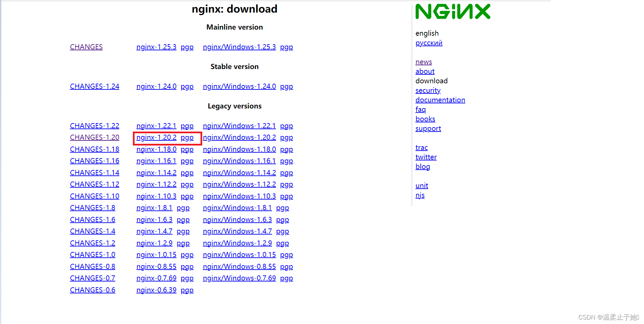Screen dimensions: 644x324
Task: Switch site language to русский
Action: (429, 43)
